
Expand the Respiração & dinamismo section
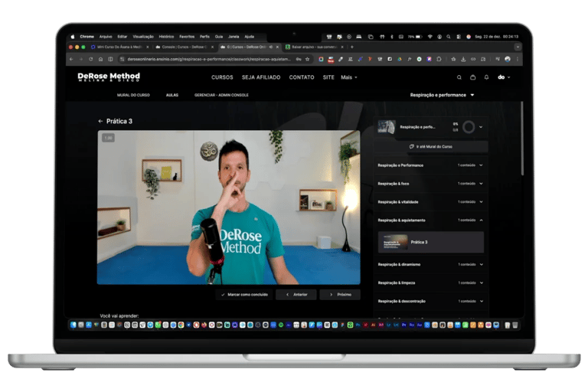pyautogui.click(x=430, y=264)
